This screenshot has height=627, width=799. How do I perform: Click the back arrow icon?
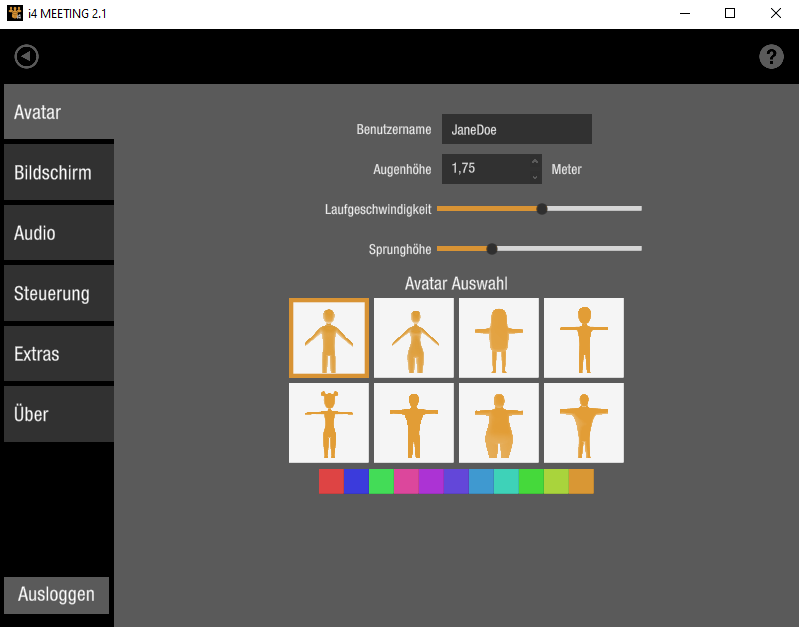[27, 57]
